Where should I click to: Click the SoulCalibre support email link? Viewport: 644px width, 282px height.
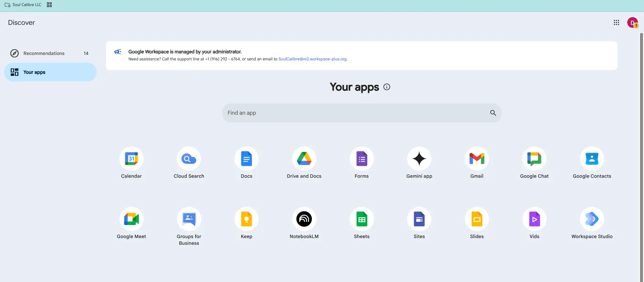(x=312, y=59)
